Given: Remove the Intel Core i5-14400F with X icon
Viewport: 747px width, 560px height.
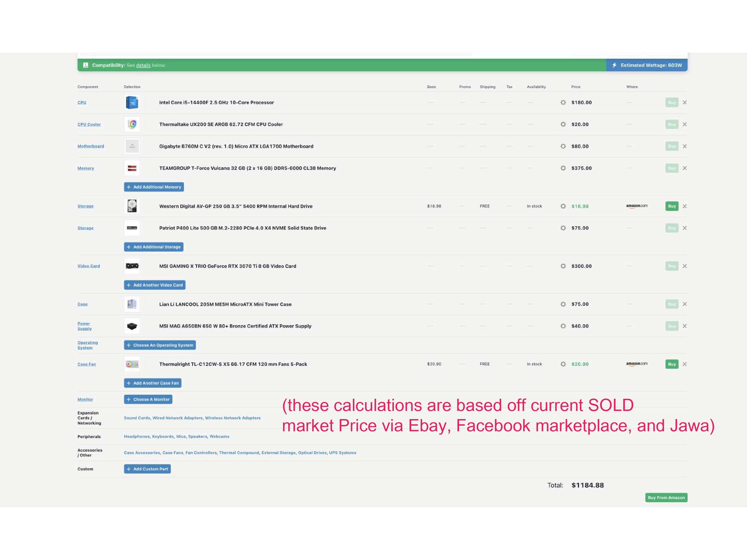Looking at the screenshot, I should (x=685, y=102).
